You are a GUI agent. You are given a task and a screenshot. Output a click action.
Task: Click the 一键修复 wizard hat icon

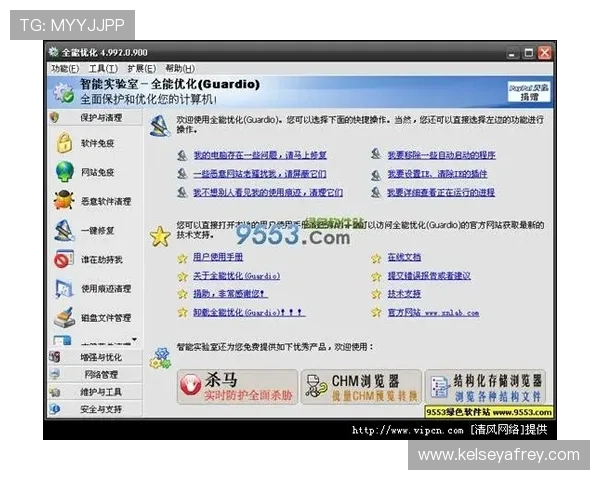(x=64, y=230)
